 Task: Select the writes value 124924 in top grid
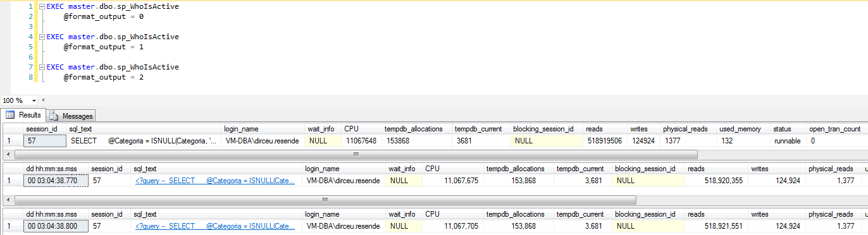(x=644, y=141)
